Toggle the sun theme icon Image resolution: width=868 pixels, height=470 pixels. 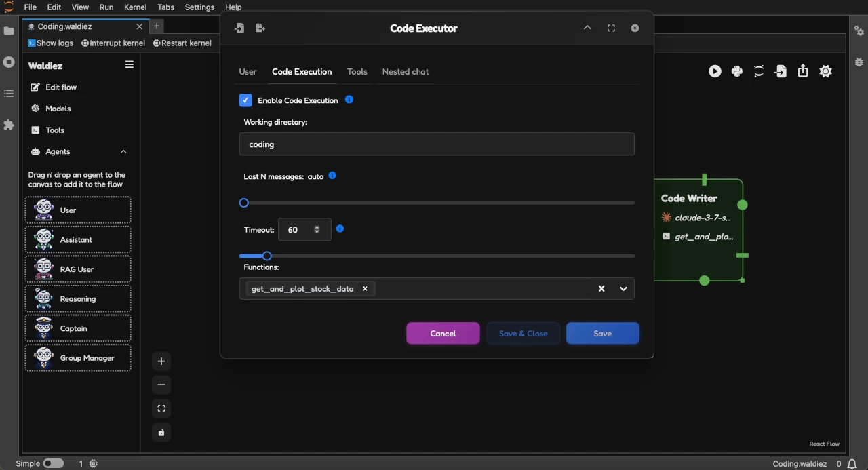[x=825, y=71]
